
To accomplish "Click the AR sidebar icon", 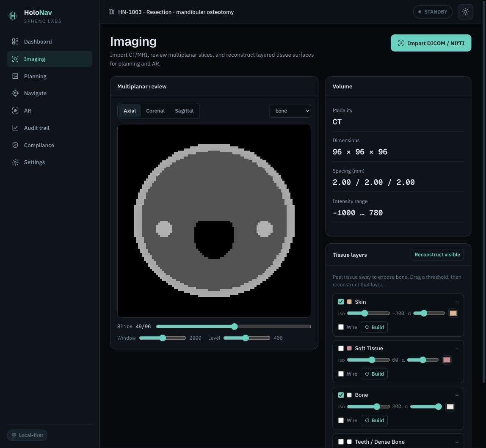I will [15, 110].
